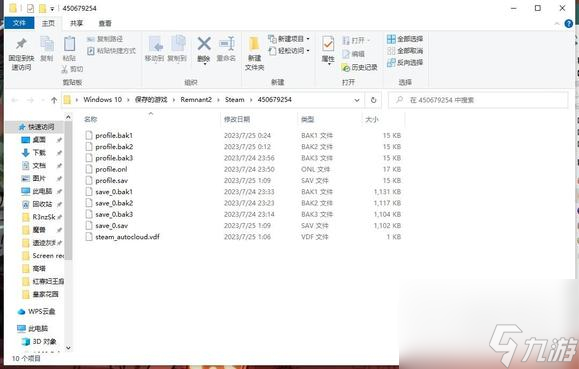This screenshot has width=579, height=369.
Task: Click the History ribbon item
Action: (359, 67)
